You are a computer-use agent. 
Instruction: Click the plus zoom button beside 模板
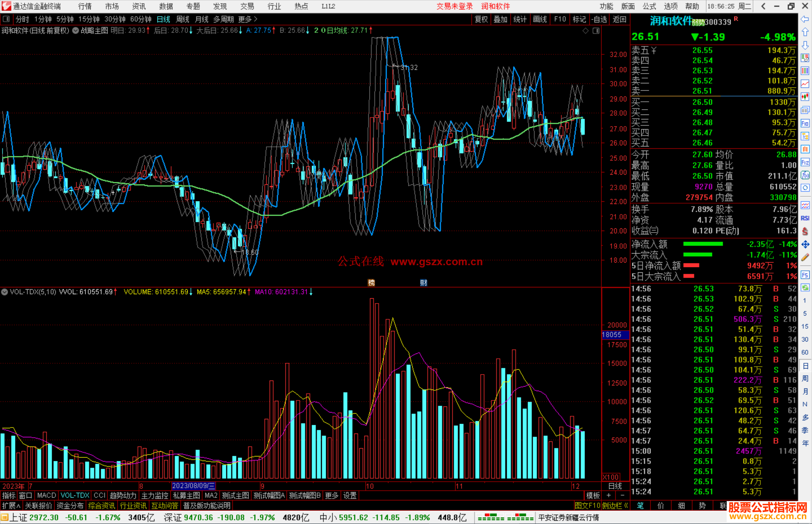click(x=609, y=495)
